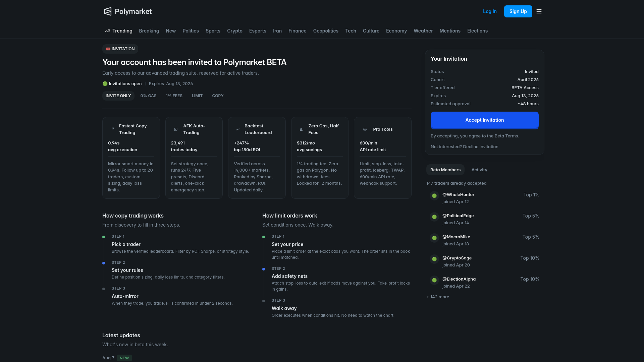Click @PoliticalEdge's avatar
The image size is (644, 362).
coord(434,217)
